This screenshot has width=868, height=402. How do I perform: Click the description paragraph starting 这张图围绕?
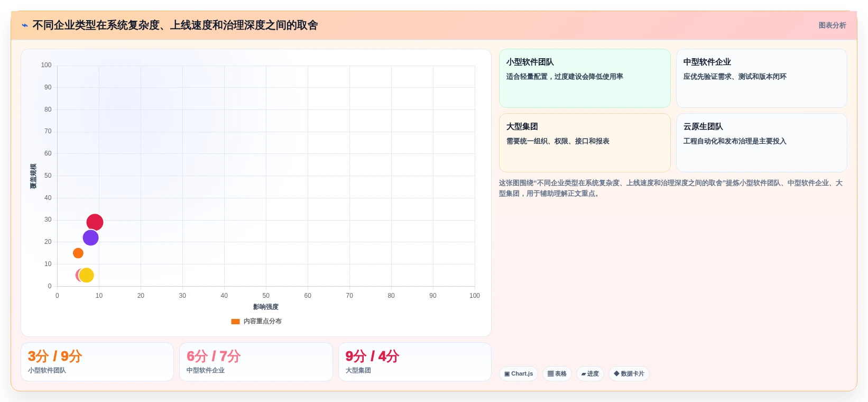(671, 188)
